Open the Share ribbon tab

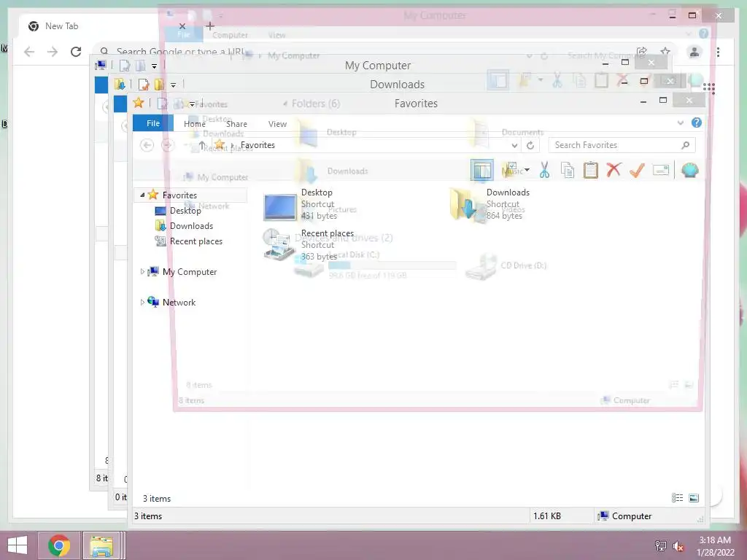point(236,124)
